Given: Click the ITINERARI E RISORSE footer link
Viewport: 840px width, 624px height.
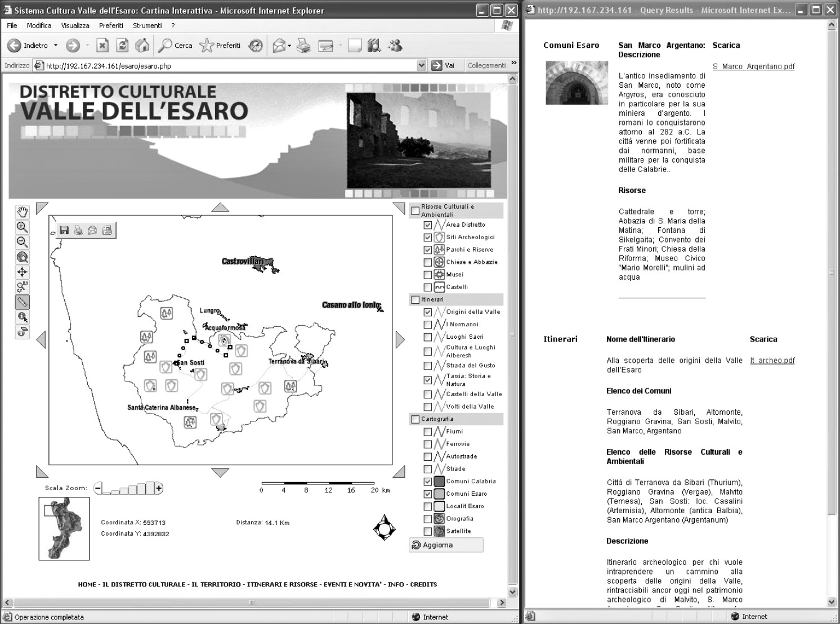Looking at the screenshot, I should point(282,585).
